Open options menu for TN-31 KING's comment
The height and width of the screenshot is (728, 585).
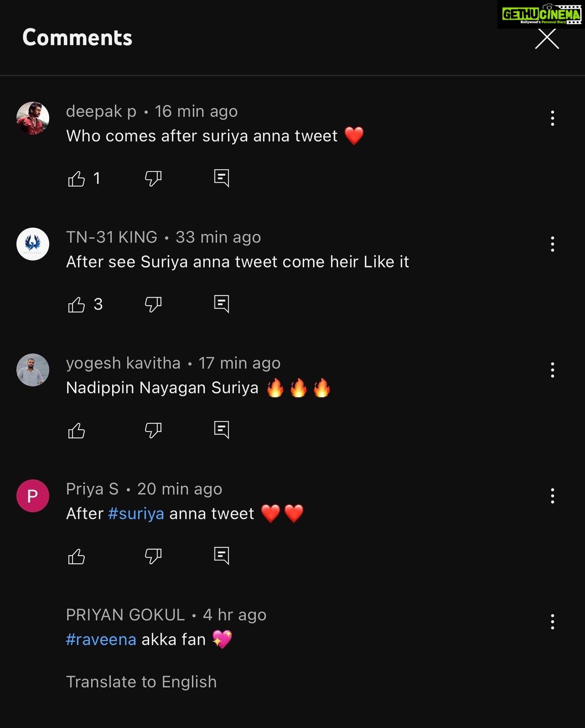point(552,244)
